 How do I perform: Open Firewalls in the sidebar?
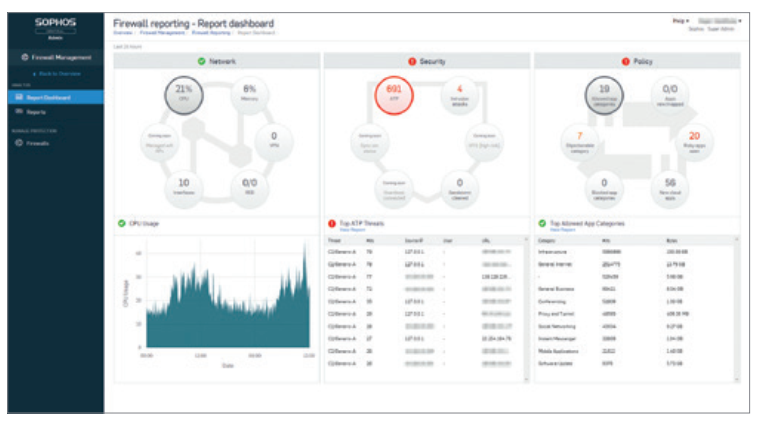pos(55,143)
